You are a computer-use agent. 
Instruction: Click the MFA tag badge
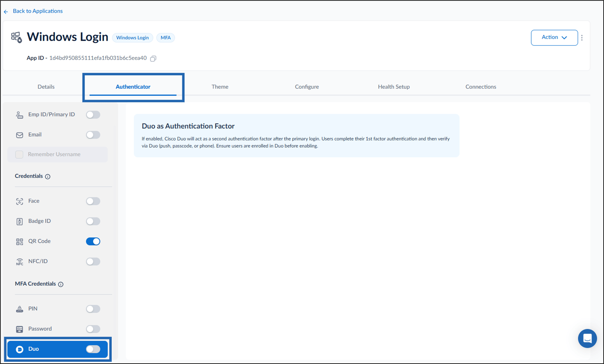[166, 38]
